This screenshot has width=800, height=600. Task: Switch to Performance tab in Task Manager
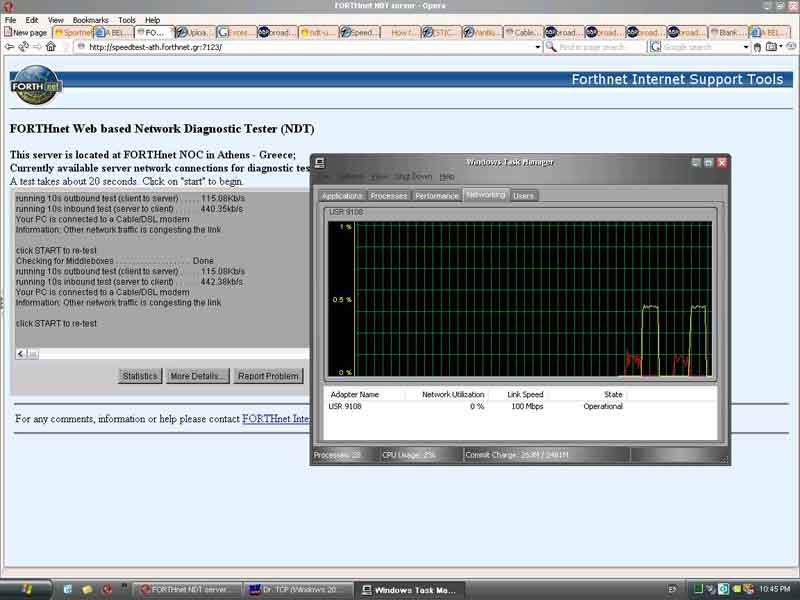(436, 196)
